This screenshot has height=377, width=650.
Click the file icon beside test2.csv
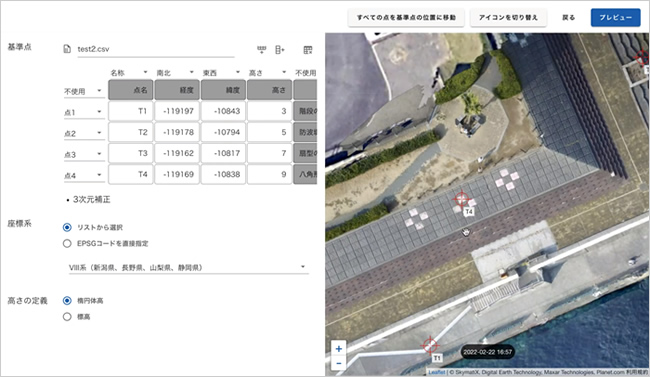[x=67, y=49]
